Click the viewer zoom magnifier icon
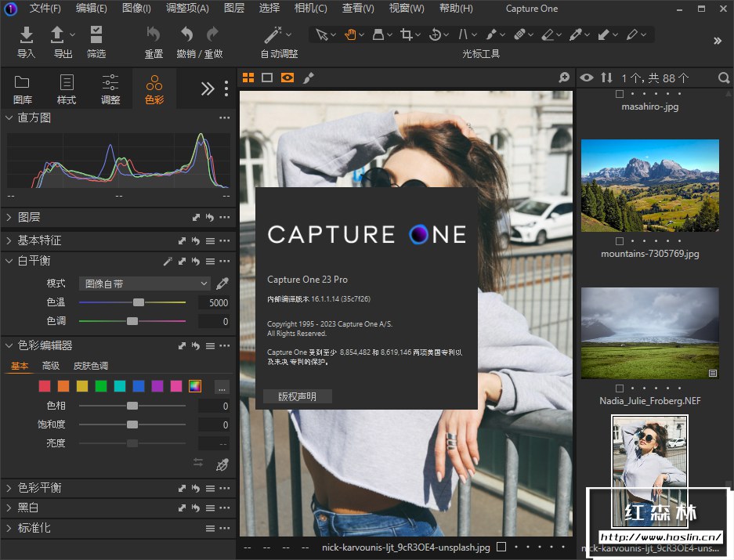Screen dimensions: 734x560 click(x=564, y=78)
